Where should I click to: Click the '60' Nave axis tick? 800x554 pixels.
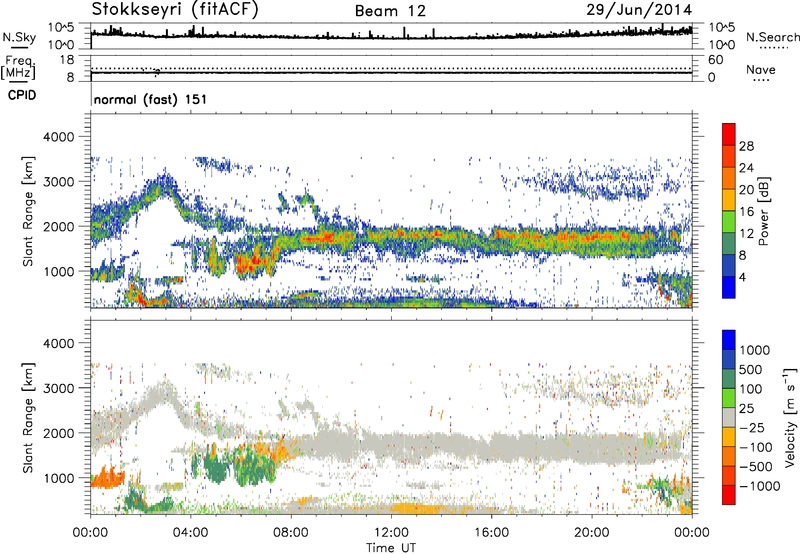click(715, 60)
